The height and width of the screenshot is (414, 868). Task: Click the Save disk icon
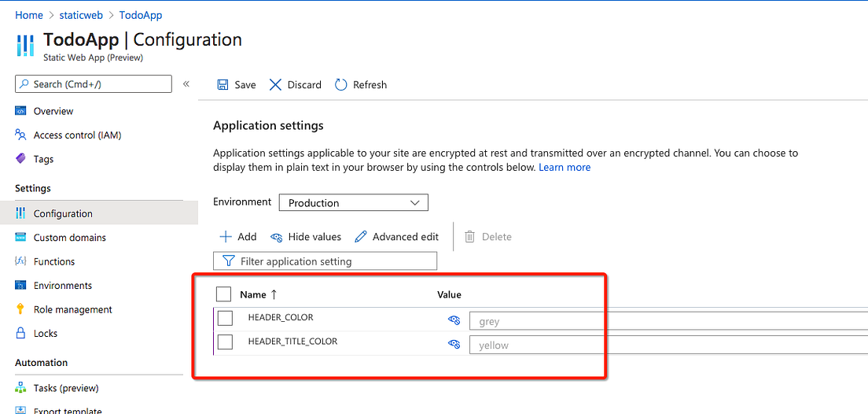(223, 85)
